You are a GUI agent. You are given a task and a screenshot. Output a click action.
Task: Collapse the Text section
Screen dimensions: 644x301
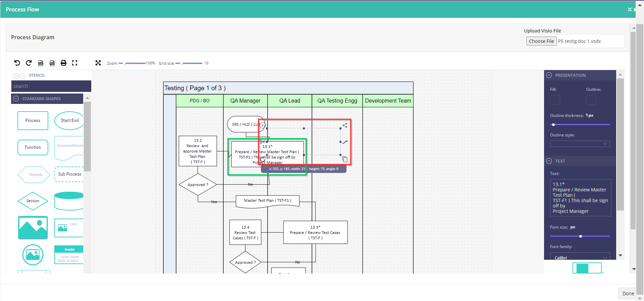(549, 161)
